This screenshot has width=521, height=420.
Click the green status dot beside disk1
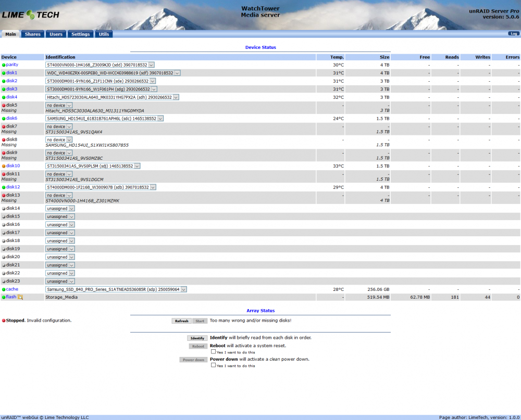click(4, 73)
